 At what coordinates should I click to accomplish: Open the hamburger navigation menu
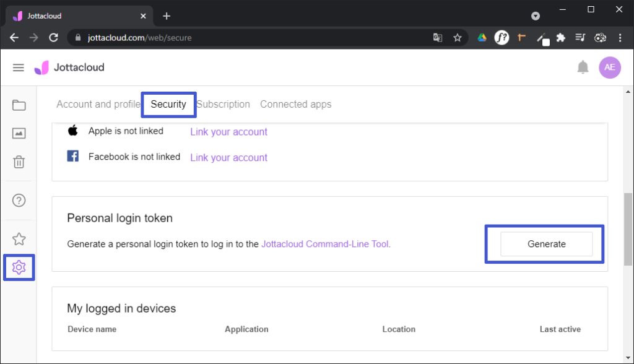(x=18, y=67)
